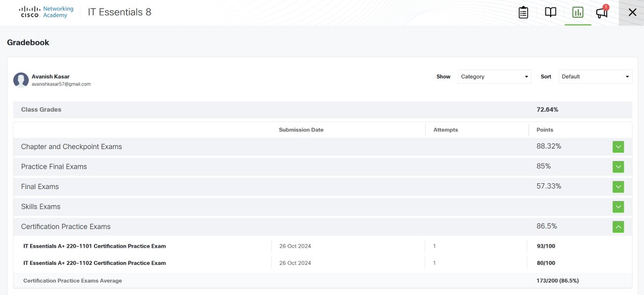
Task: Click the Chapter and Checkpoint Exams label
Action: pyautogui.click(x=71, y=146)
